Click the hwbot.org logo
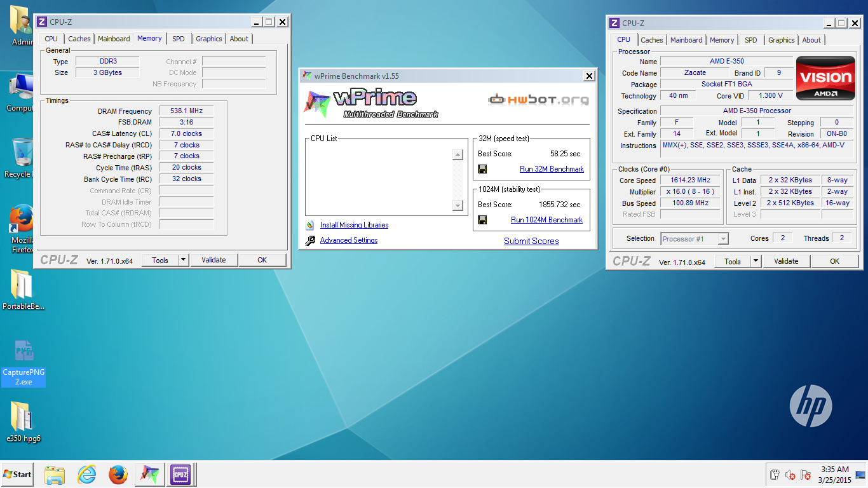This screenshot has width=868, height=488. pos(538,100)
